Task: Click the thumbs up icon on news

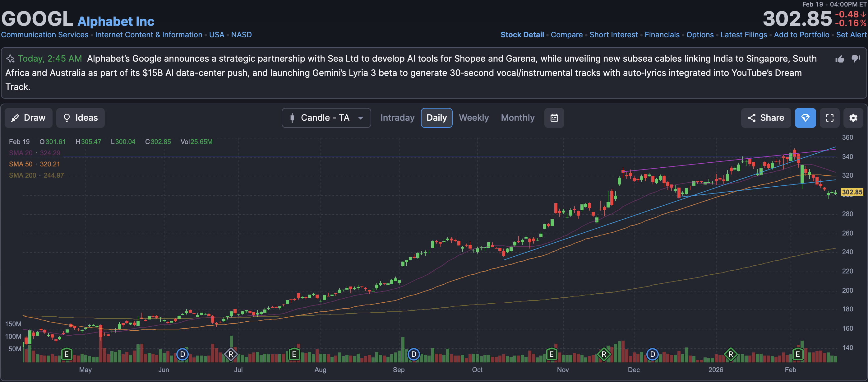Action: (839, 59)
